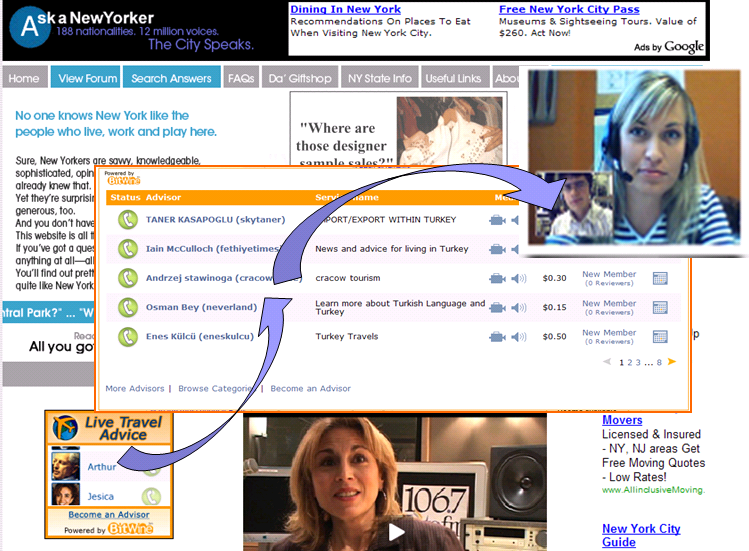Viewport: 749px width, 551px height.
Task: Open Iain McCulloch advisor profile
Action: coord(212,248)
